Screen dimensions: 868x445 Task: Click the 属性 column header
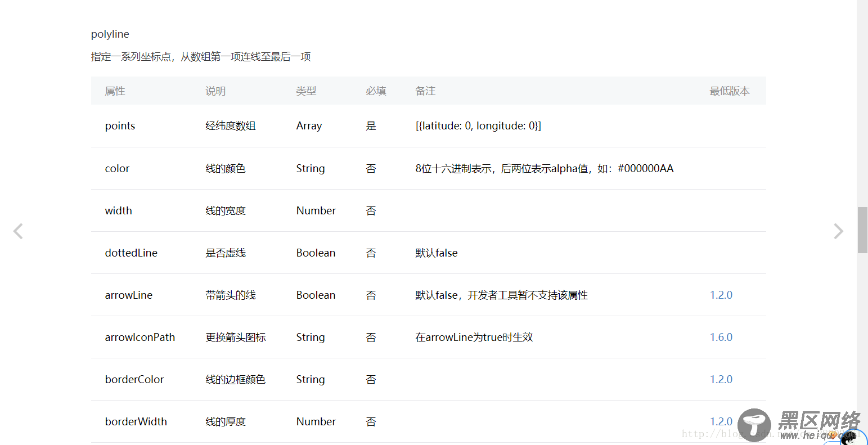click(115, 91)
